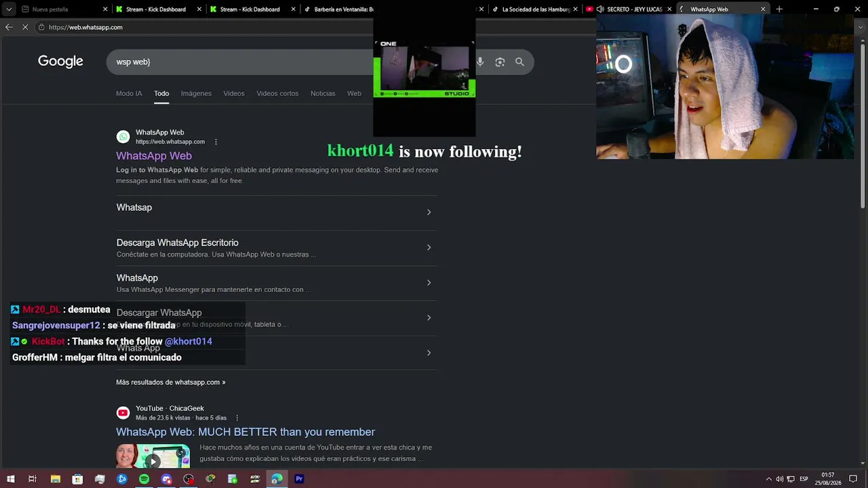The height and width of the screenshot is (488, 868).
Task: Open the volume control in system tray
Action: [779, 479]
